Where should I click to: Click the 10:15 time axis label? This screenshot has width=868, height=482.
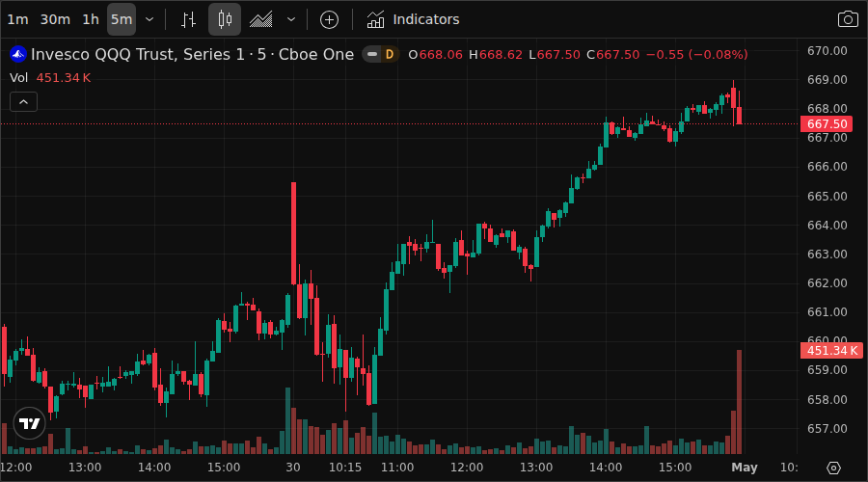[345, 468]
